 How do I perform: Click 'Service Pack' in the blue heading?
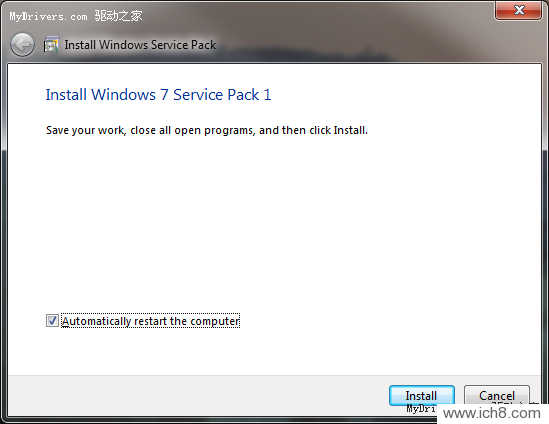pos(216,95)
